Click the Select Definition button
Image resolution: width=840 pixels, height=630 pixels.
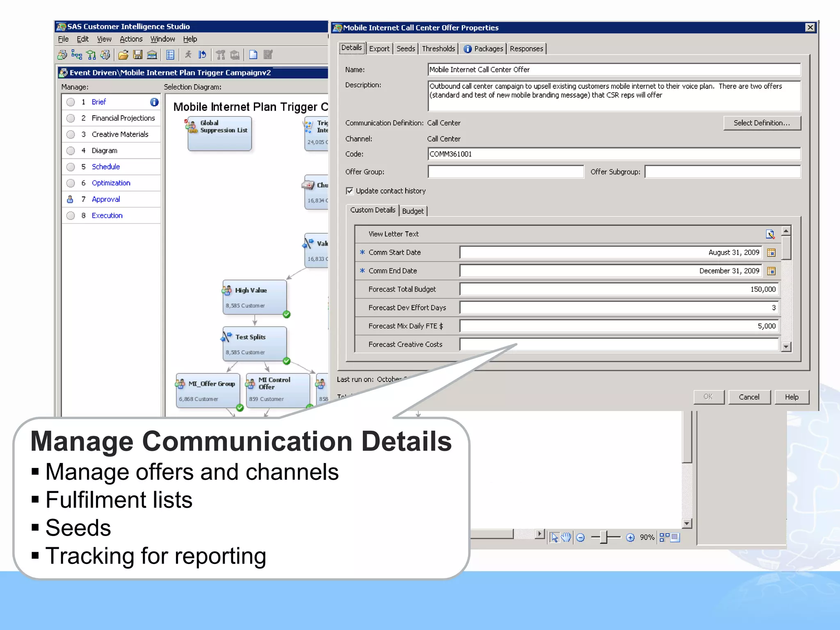point(762,123)
